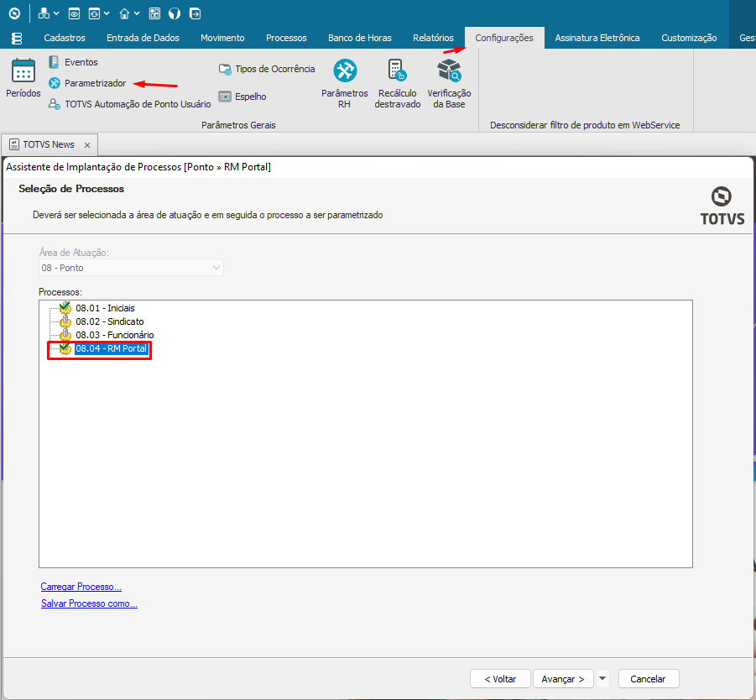Open the dropdown arrow beside Avançar

click(x=602, y=679)
